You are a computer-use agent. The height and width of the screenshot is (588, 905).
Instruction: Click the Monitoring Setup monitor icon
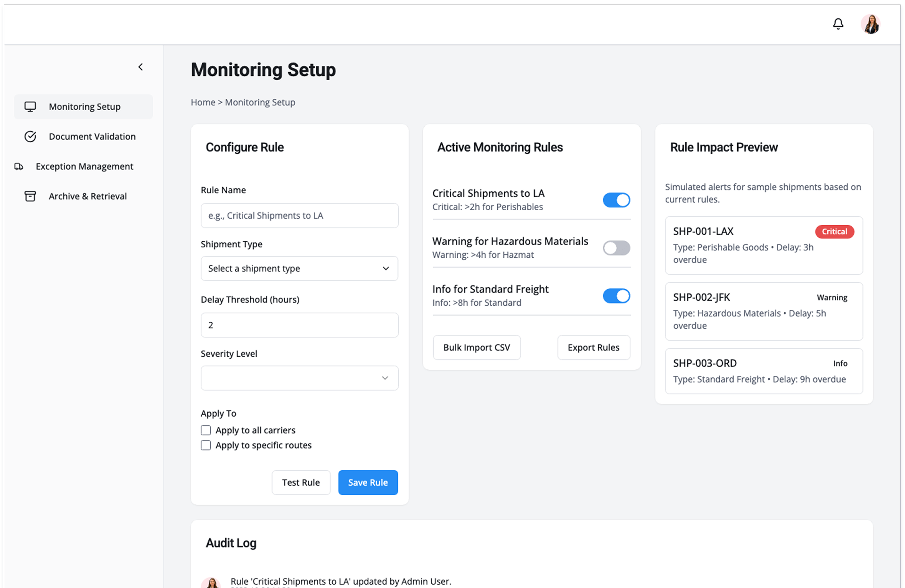(30, 106)
